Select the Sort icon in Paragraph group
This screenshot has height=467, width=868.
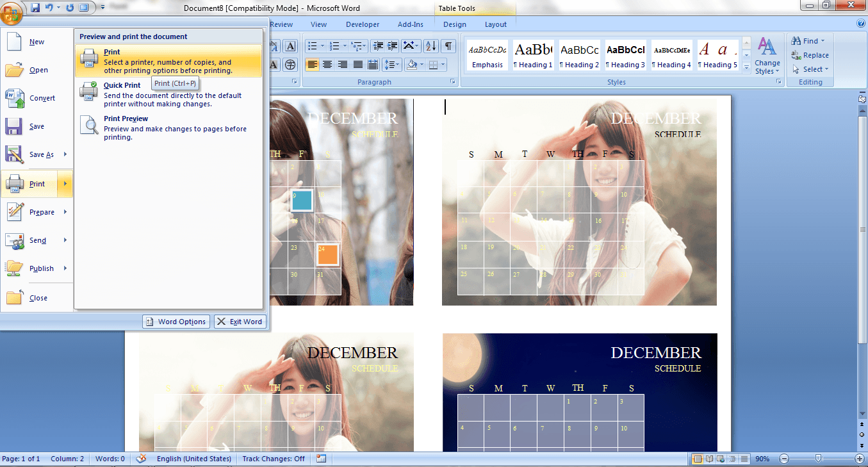pyautogui.click(x=430, y=45)
